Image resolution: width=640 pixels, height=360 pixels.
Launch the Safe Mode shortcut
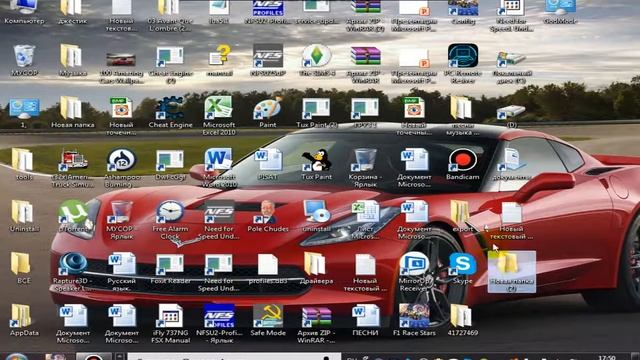point(268,320)
